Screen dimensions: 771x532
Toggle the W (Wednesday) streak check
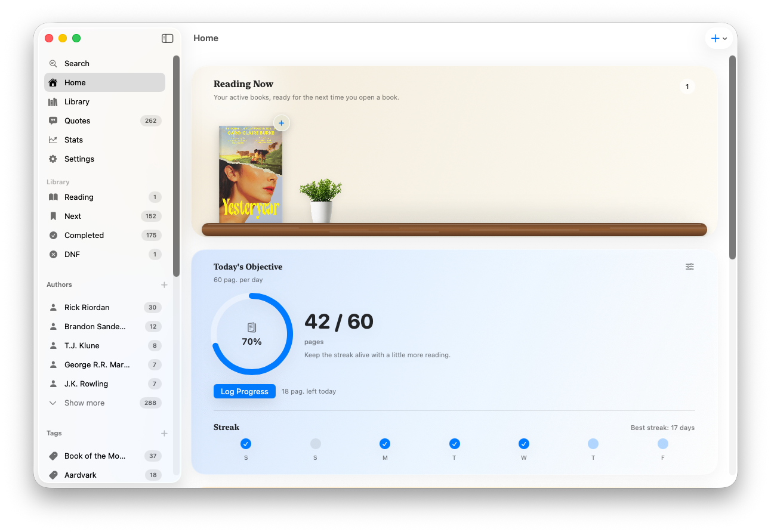(524, 444)
